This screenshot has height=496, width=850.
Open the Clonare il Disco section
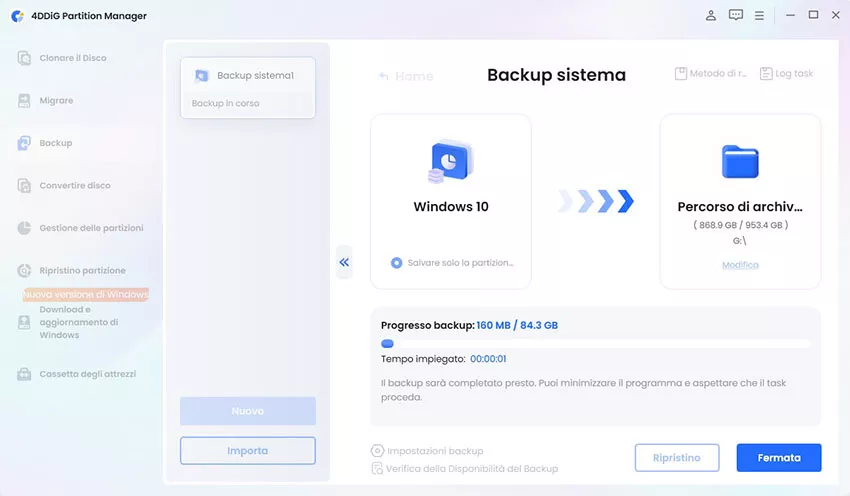pos(73,58)
